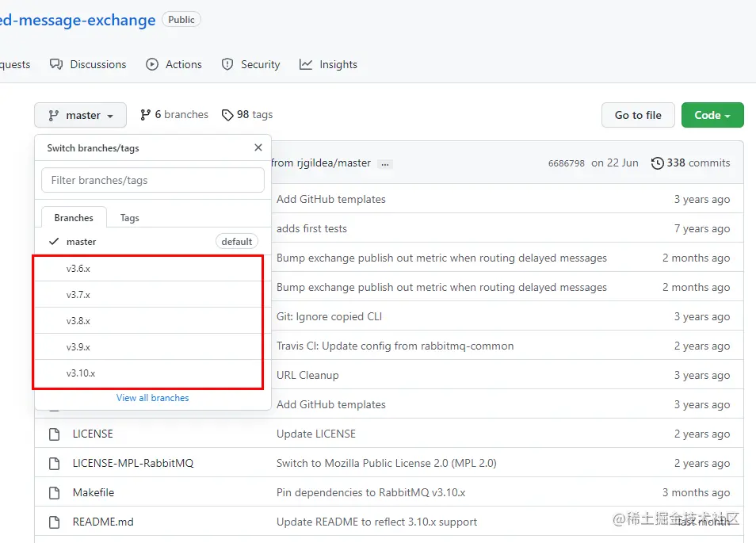Click the 'default' badge next to master
756x543 pixels.
[x=237, y=242]
